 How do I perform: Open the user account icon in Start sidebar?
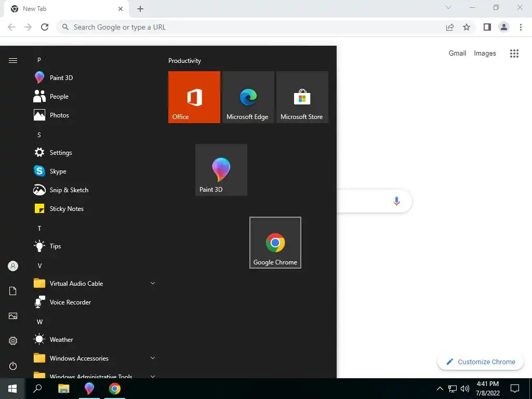pos(13,266)
